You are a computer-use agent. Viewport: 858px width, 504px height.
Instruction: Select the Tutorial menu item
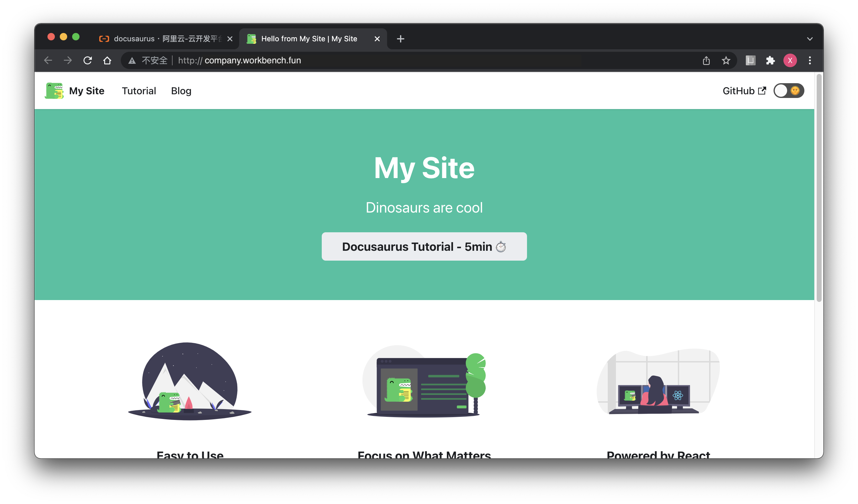coord(139,91)
